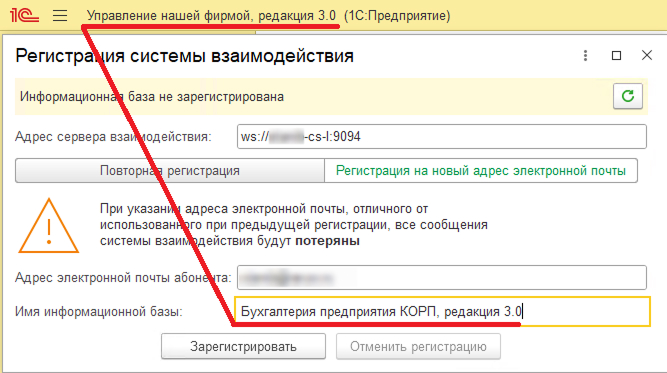Select the Повторная регистрация tab

(170, 171)
